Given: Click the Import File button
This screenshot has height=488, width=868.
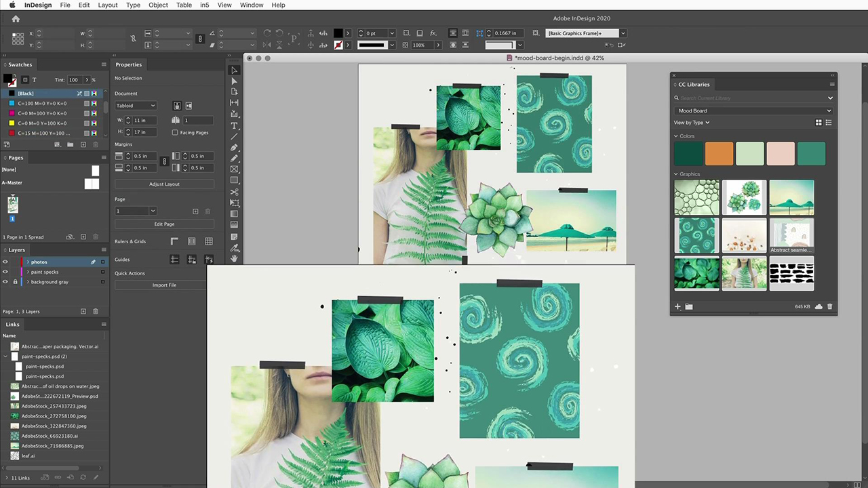Looking at the screenshot, I should click(x=164, y=285).
